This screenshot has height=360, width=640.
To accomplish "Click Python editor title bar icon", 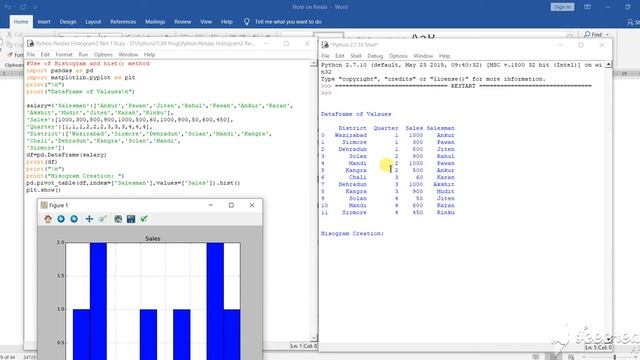I will point(30,44).
